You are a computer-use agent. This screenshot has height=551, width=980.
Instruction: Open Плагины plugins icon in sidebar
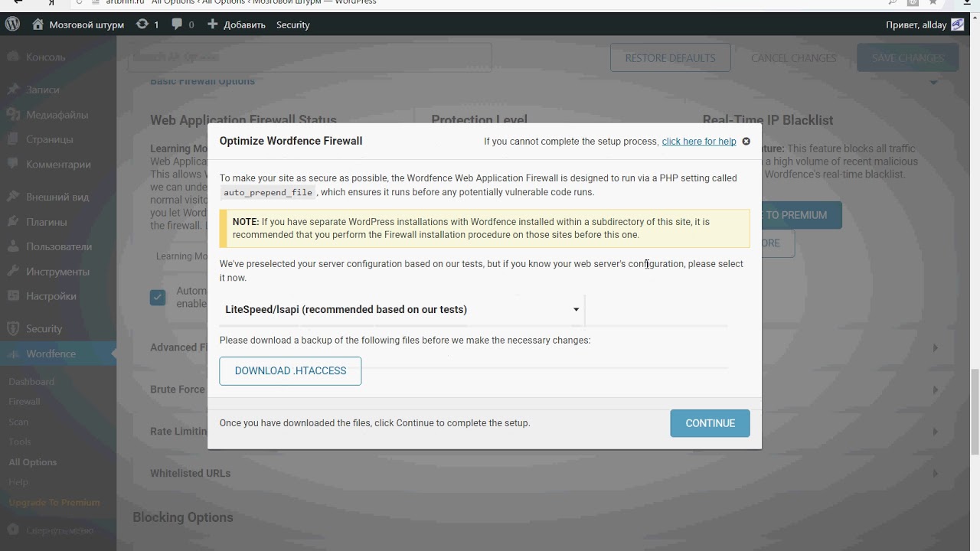click(x=13, y=222)
